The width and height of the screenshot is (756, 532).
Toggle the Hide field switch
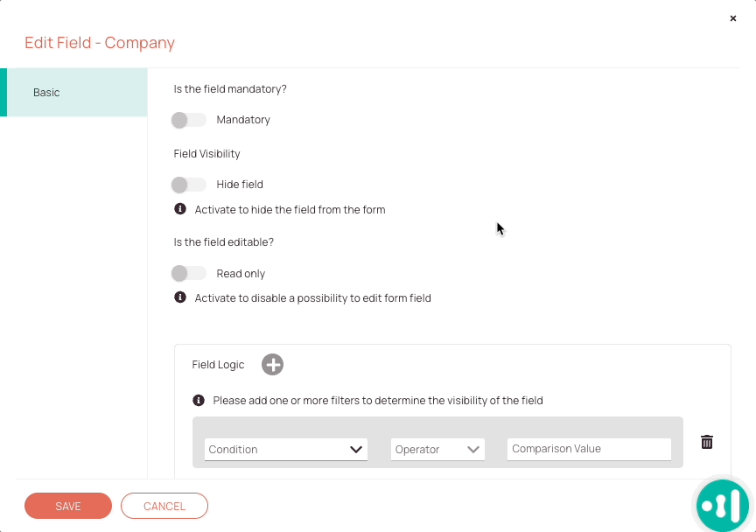click(188, 185)
